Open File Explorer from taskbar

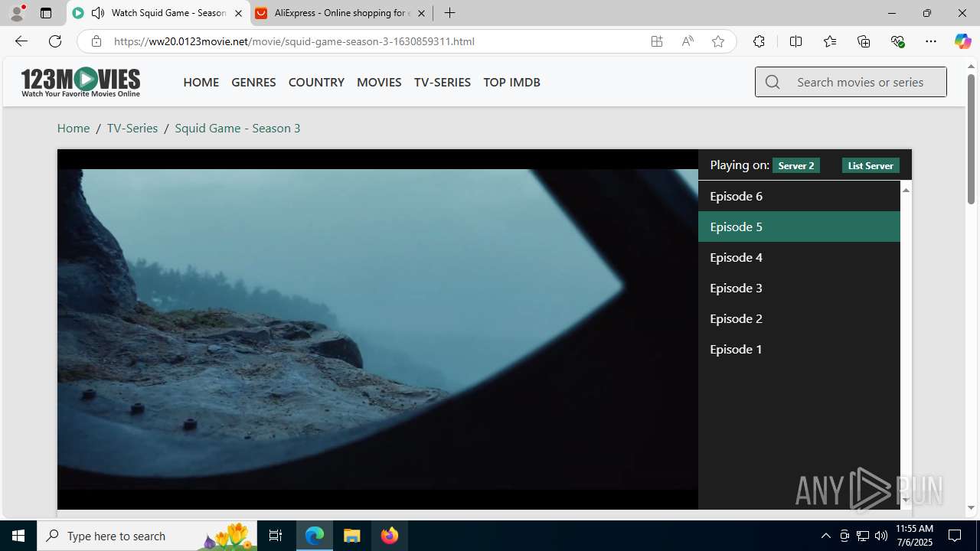(352, 536)
